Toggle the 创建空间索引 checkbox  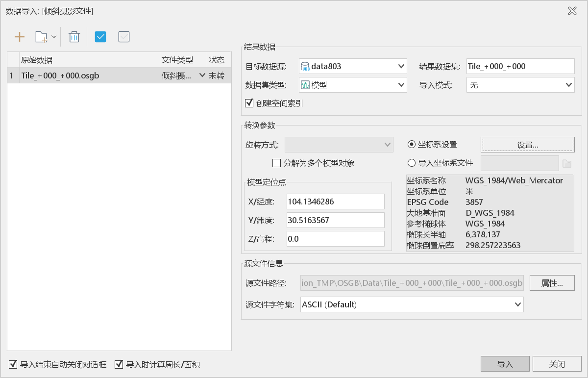point(249,103)
